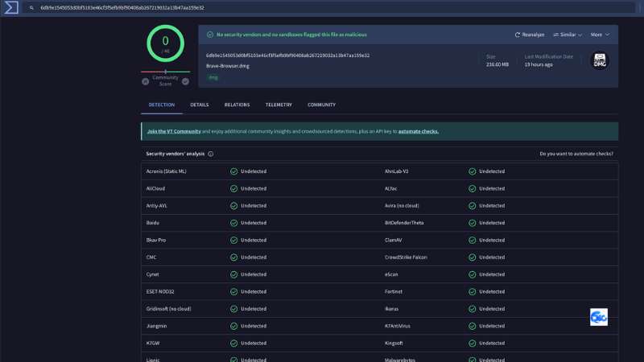644x362 pixels.
Task: Open the More dropdown menu
Action: tap(600, 35)
